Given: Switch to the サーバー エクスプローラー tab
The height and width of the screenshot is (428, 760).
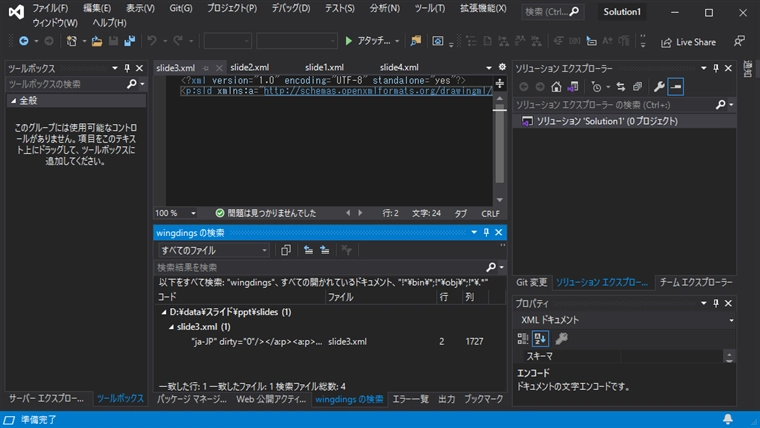Looking at the screenshot, I should 47,398.
